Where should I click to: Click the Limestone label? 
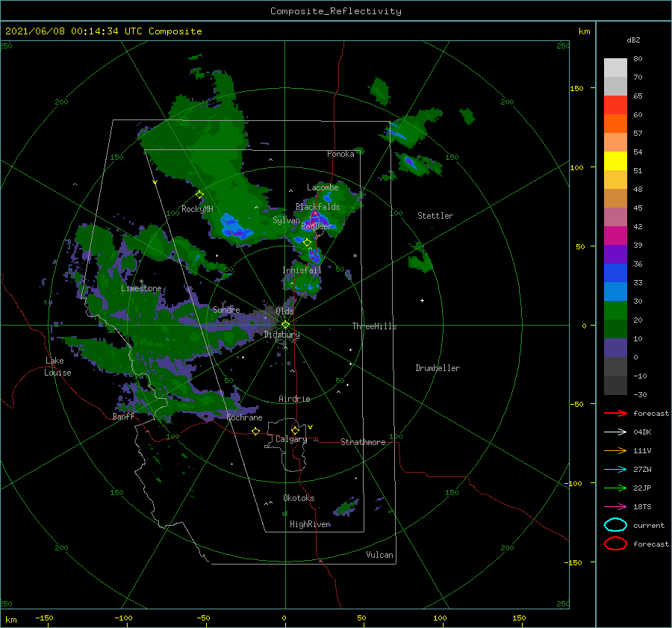pos(141,288)
